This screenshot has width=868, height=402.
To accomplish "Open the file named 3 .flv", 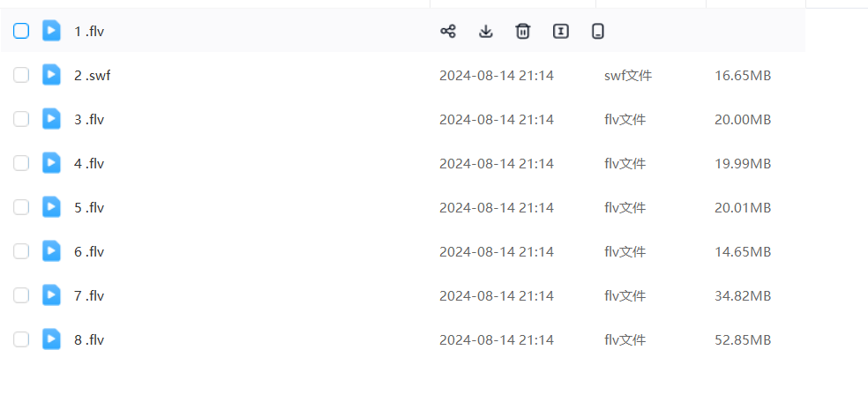I will tap(89, 120).
